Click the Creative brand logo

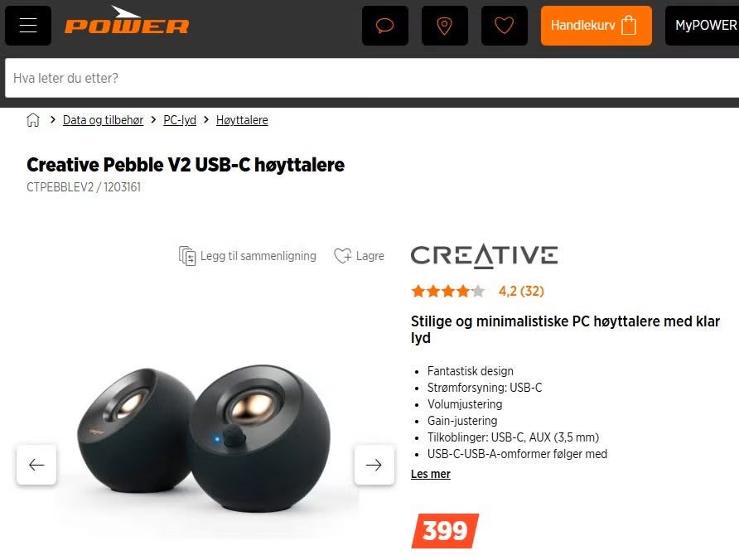[484, 256]
